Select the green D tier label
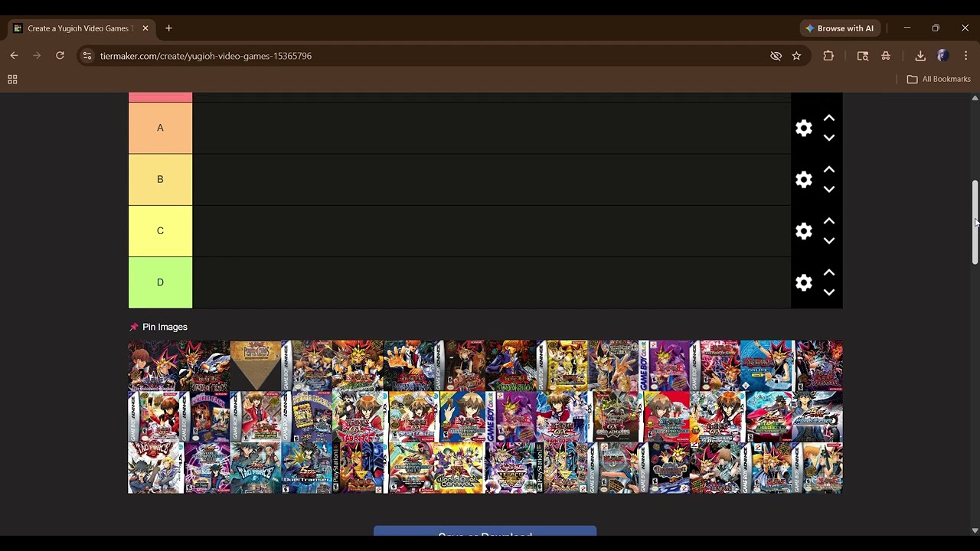Viewport: 980px width, 551px height. click(160, 282)
